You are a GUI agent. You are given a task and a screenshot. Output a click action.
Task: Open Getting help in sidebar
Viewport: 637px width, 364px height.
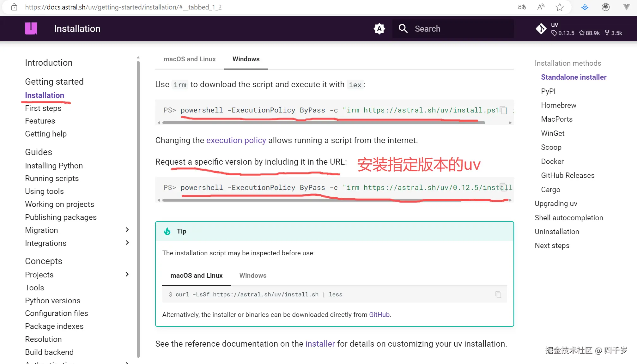point(46,134)
